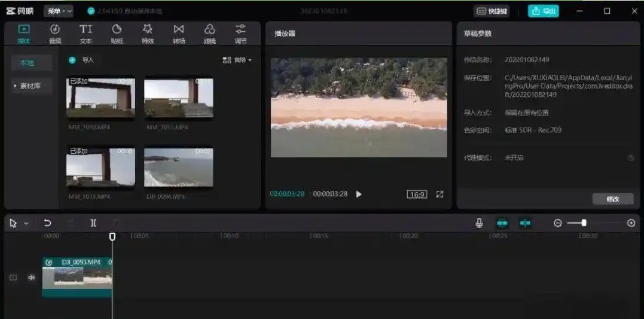Image resolution: width=644 pixels, height=319 pixels.
Task: Expand the 素材库 library section
Action: [x=31, y=86]
